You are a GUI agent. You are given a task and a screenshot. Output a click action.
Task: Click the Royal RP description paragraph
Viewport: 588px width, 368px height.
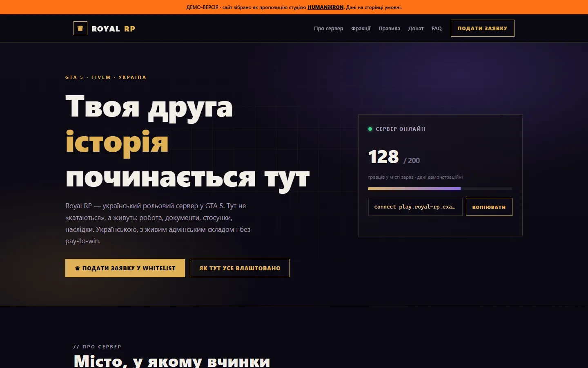coord(158,223)
